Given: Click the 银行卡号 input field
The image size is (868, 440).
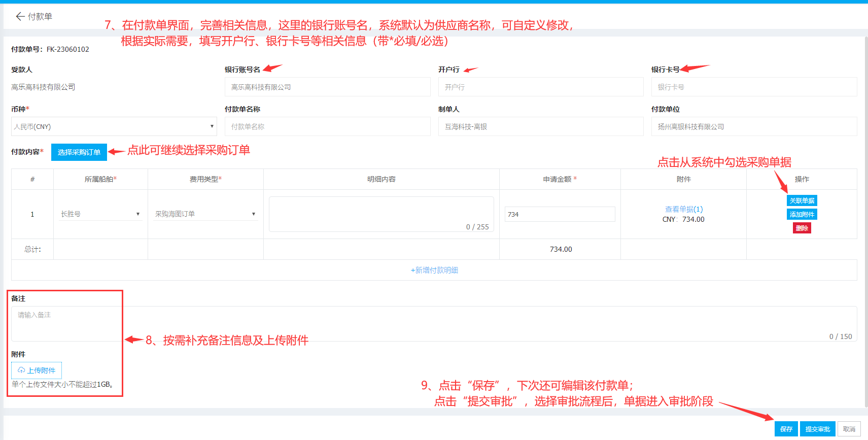Looking at the screenshot, I should tap(754, 87).
